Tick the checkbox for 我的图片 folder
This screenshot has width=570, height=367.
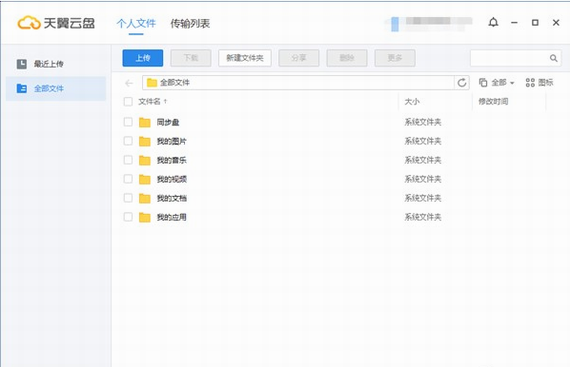tap(128, 141)
